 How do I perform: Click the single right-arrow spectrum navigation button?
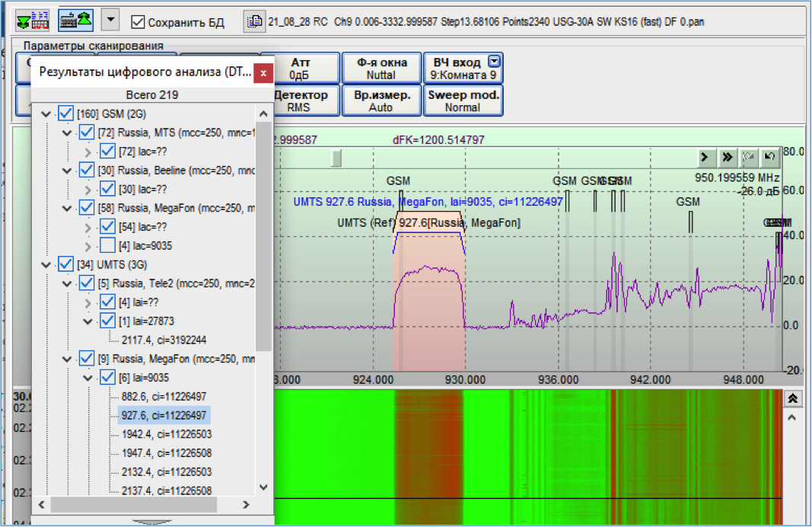click(704, 157)
